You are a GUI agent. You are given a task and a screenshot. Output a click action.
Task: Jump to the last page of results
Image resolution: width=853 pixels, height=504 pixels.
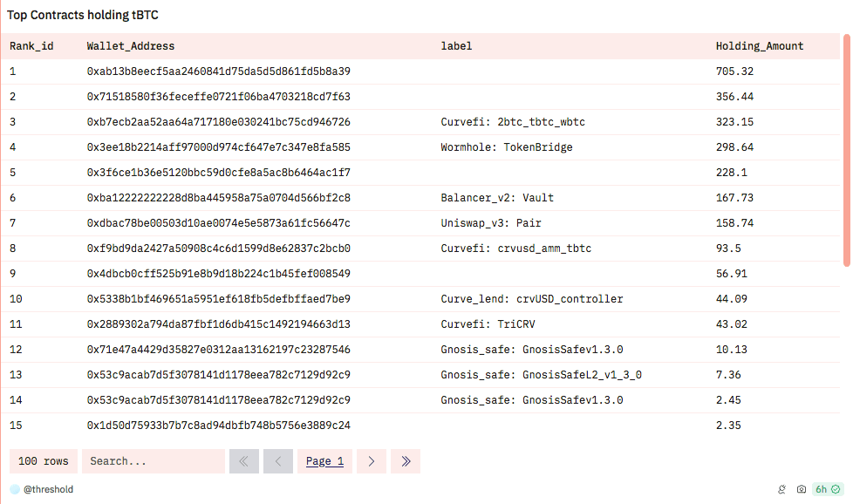pyautogui.click(x=406, y=461)
